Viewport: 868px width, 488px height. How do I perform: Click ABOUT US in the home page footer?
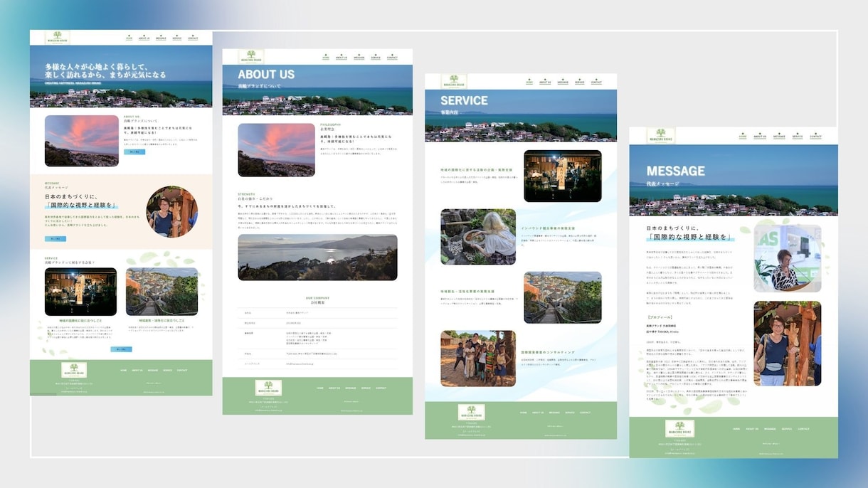pos(137,371)
